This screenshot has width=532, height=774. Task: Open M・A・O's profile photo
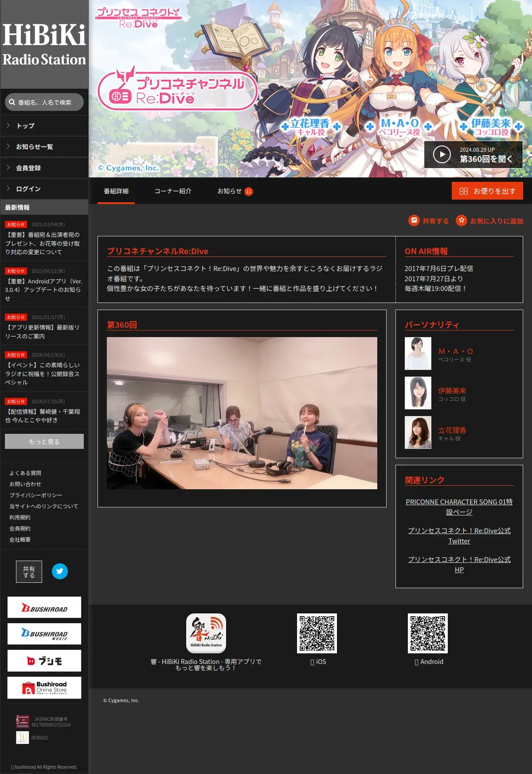(418, 354)
